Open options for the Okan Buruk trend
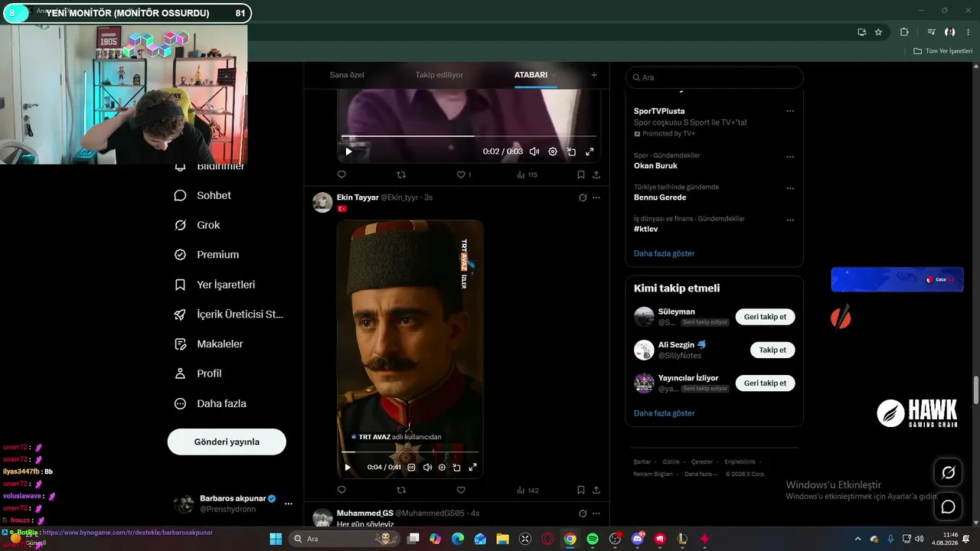This screenshot has width=980, height=551. [x=790, y=157]
